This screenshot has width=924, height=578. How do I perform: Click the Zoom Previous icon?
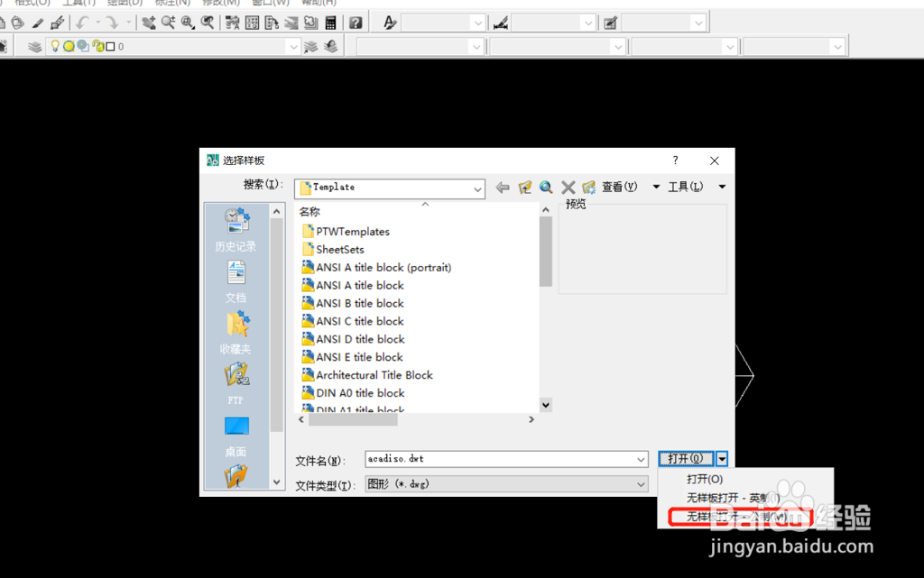(x=208, y=23)
